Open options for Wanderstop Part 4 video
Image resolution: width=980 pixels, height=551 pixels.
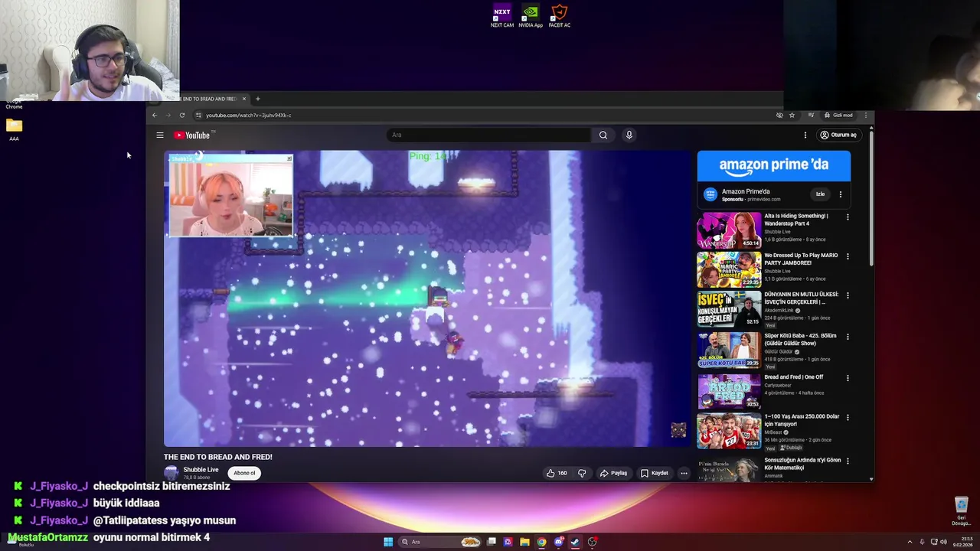[848, 217]
